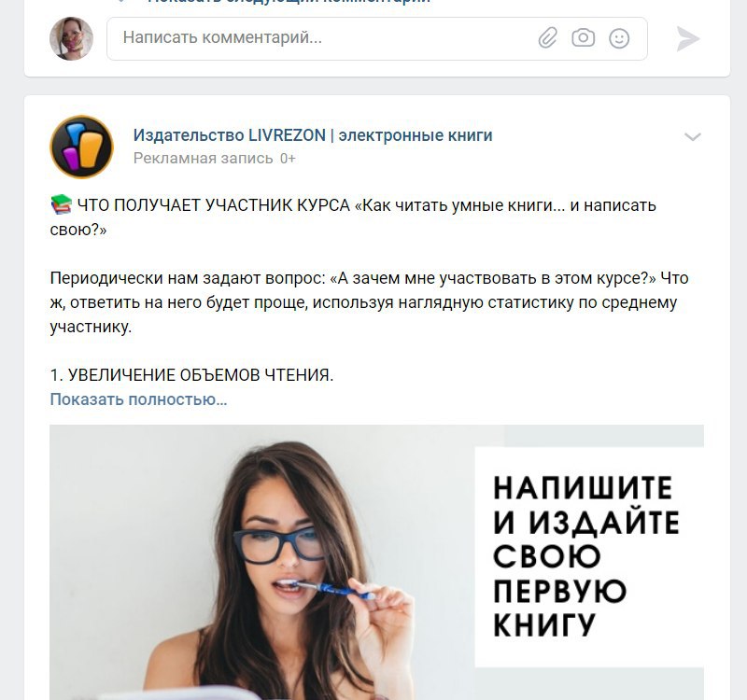Open the LIVREZON publisher logo avatar
This screenshot has height=700, width=747.
coord(81,147)
